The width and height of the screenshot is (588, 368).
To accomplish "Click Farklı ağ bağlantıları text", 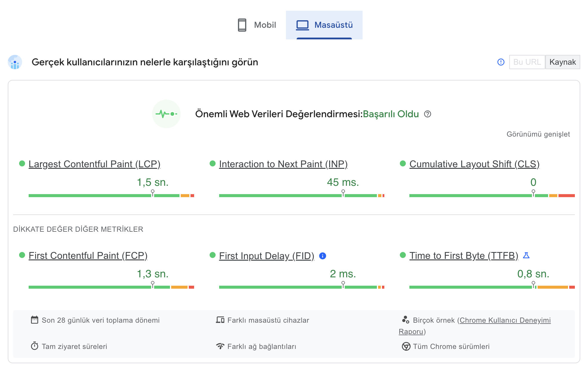I will pyautogui.click(x=262, y=347).
